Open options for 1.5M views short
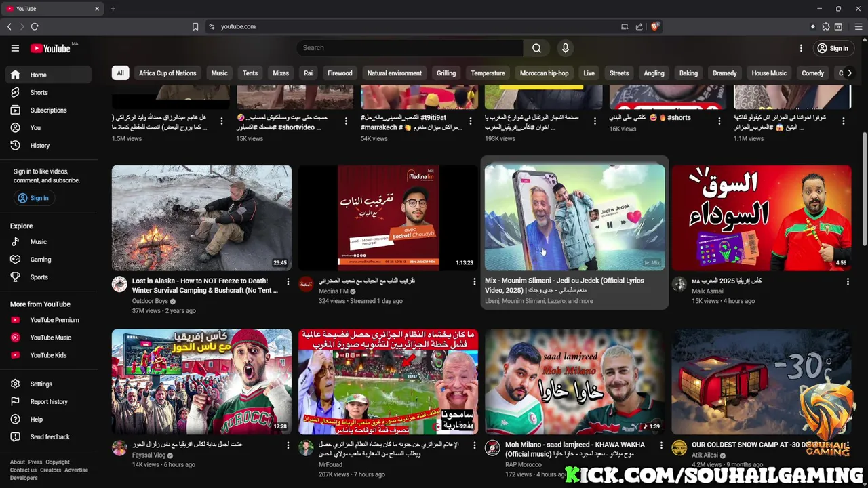The width and height of the screenshot is (868, 488). coord(221,121)
